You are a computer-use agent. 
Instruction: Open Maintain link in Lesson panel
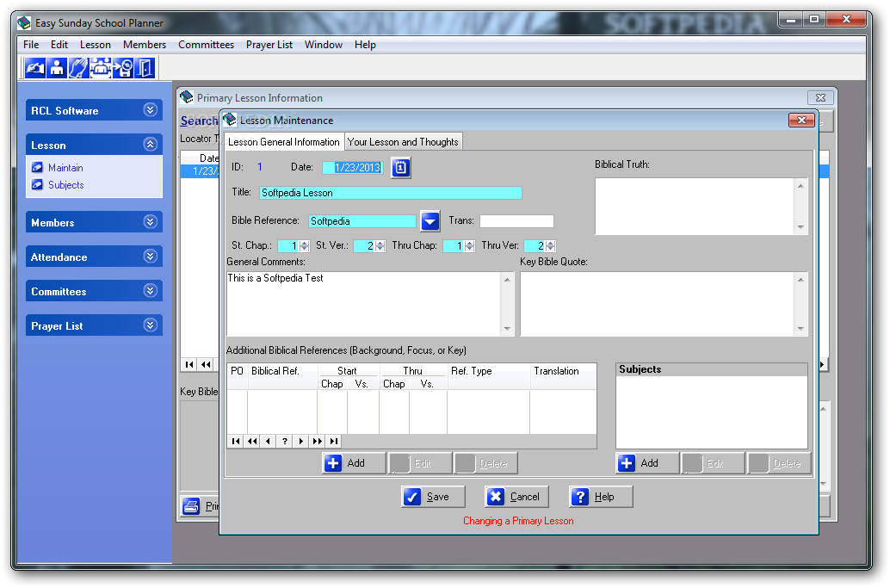[65, 167]
